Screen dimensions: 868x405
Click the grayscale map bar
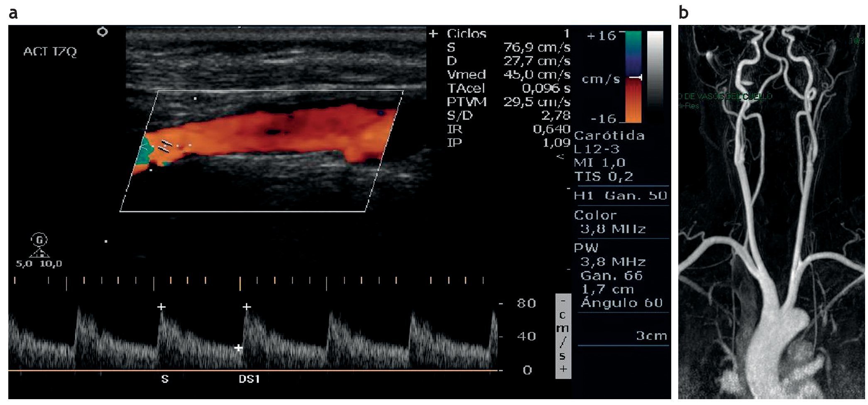655,71
